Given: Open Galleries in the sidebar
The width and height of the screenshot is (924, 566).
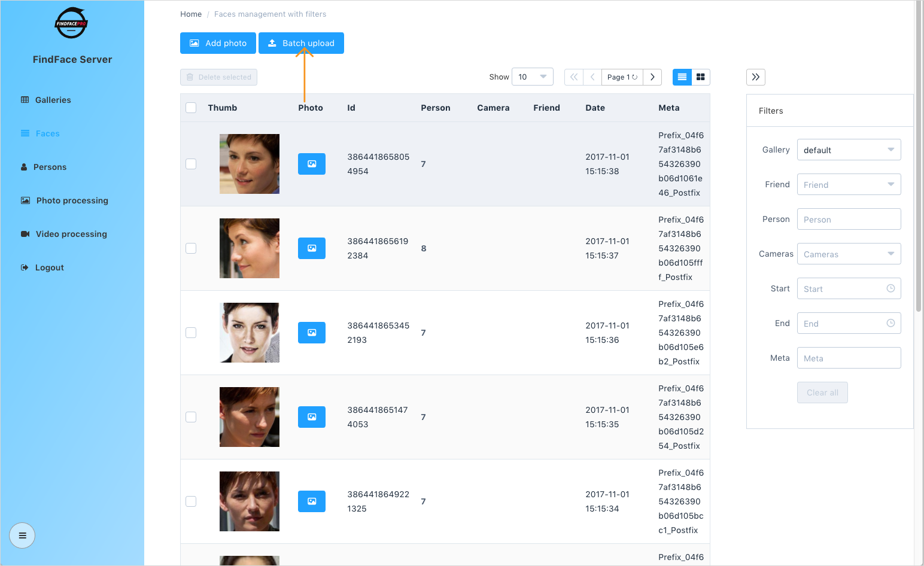Looking at the screenshot, I should pos(46,100).
